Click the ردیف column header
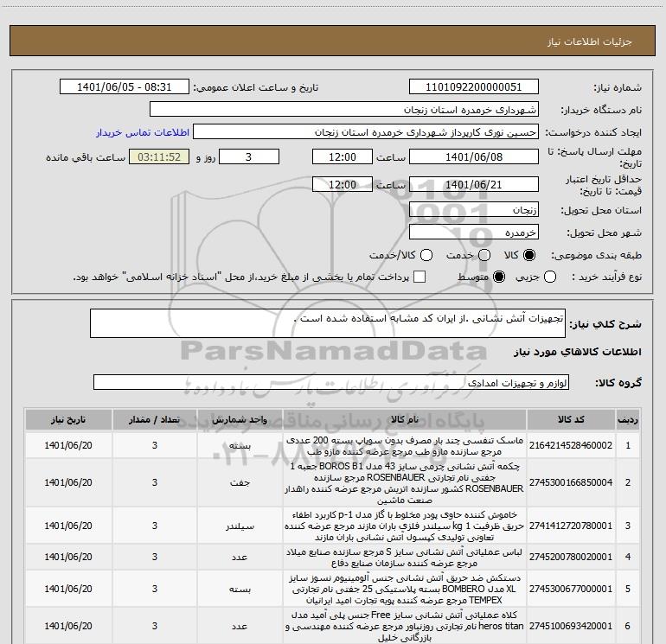The height and width of the screenshot is (644, 666). [628, 420]
